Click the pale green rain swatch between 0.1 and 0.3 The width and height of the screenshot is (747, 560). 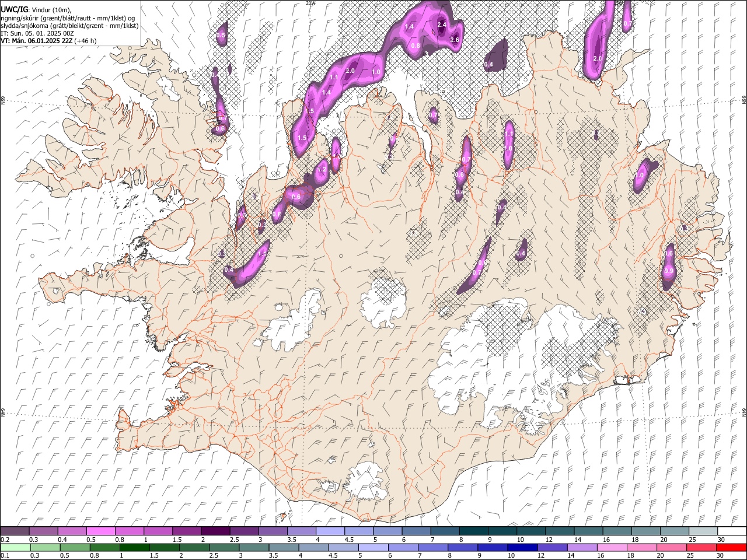pyautogui.click(x=15, y=547)
